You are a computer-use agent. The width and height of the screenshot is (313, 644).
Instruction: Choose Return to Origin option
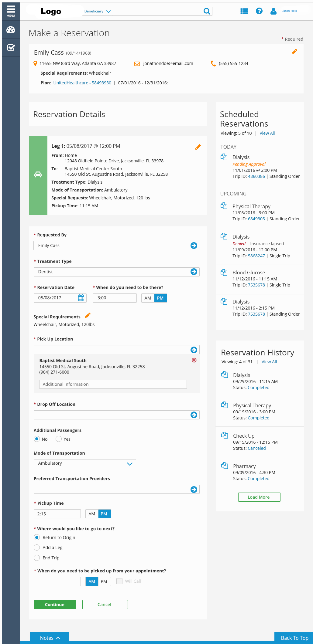[37, 537]
